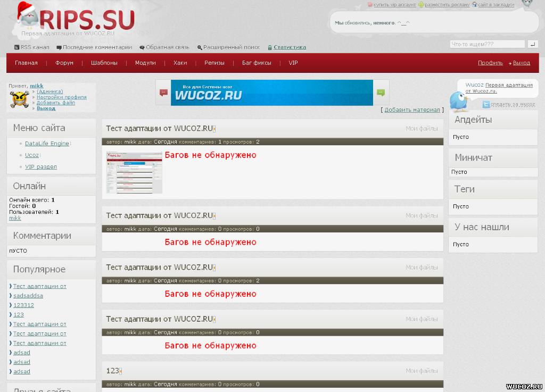Submit search with the enter-arrow button
Viewport: 545px width, 392px height.
click(532, 44)
